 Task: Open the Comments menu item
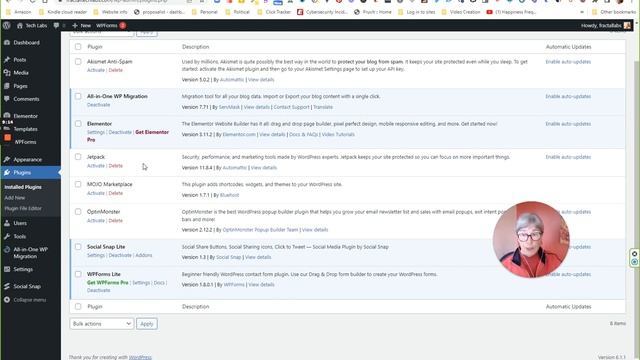point(26,99)
